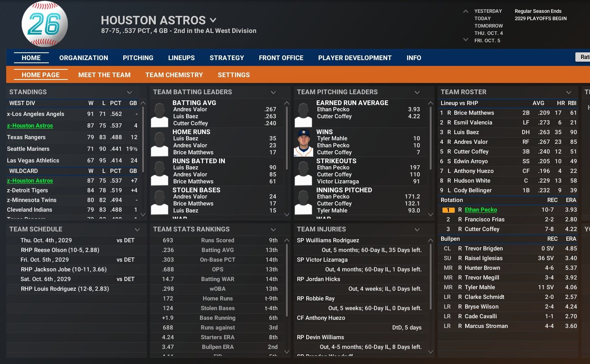Viewport: 590px width, 364px height.
Task: Expand the Standings panel dropdown
Action: [129, 92]
